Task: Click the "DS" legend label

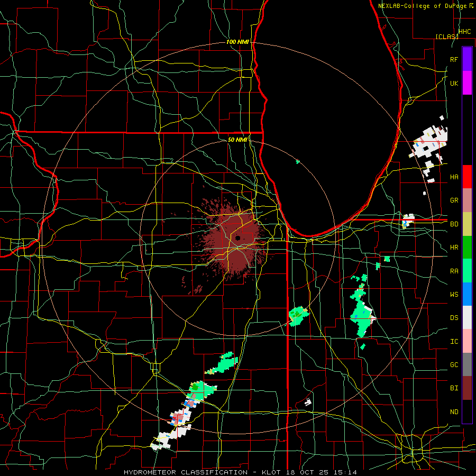Action: click(x=454, y=317)
